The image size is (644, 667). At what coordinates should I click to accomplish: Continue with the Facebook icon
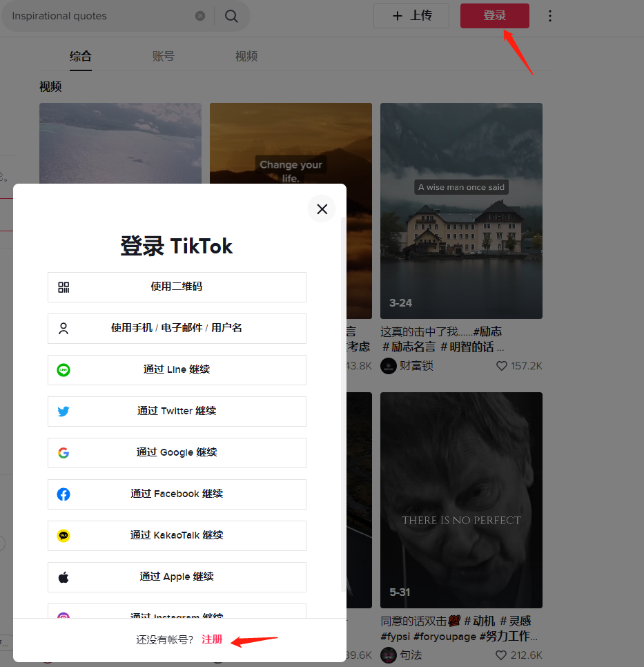tap(64, 494)
